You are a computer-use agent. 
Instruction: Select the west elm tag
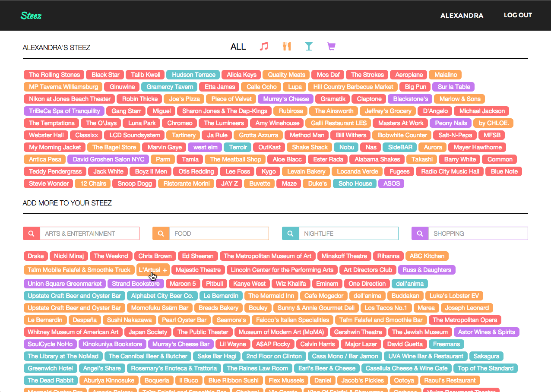coord(206,147)
